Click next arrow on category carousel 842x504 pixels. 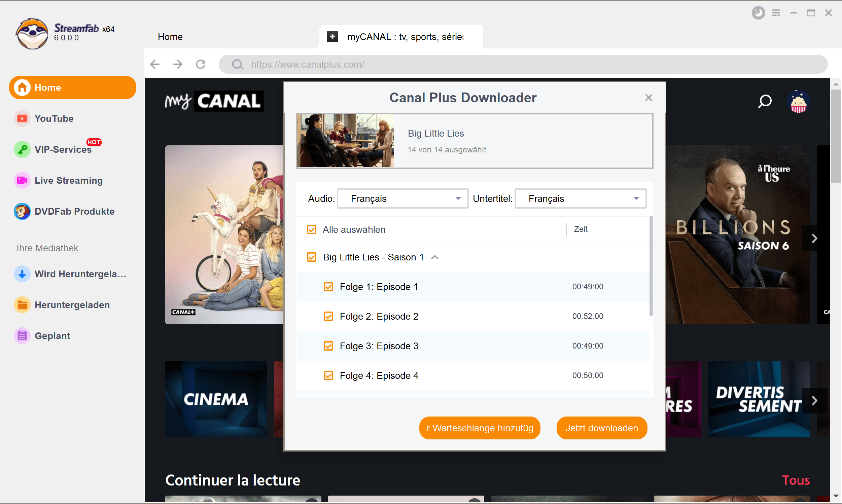tap(814, 401)
